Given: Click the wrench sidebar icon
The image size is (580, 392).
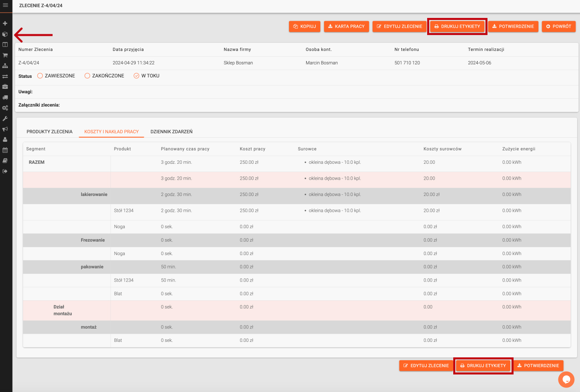Looking at the screenshot, I should click(5, 119).
